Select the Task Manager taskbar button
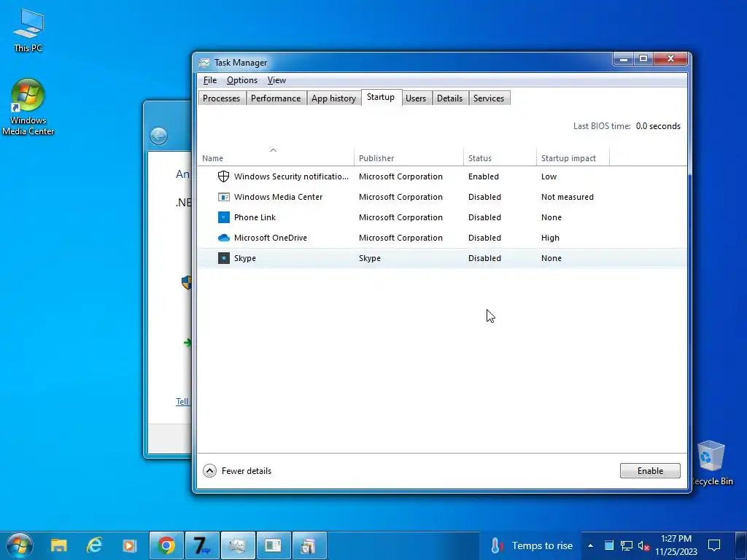This screenshot has height=560, width=747. pos(238,545)
